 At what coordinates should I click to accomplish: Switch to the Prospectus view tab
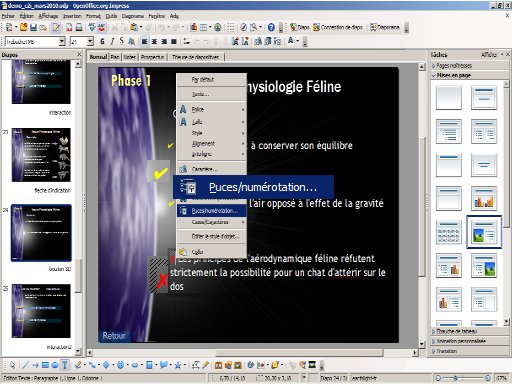(152, 57)
